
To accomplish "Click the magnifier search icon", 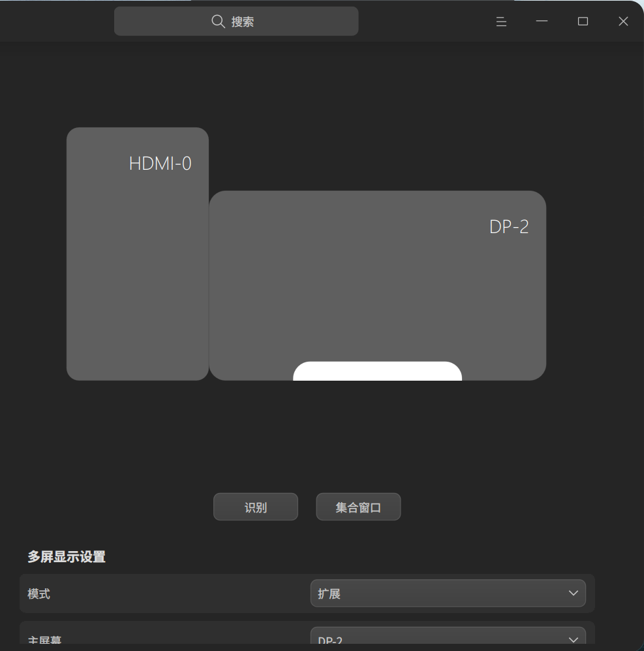I will [218, 21].
